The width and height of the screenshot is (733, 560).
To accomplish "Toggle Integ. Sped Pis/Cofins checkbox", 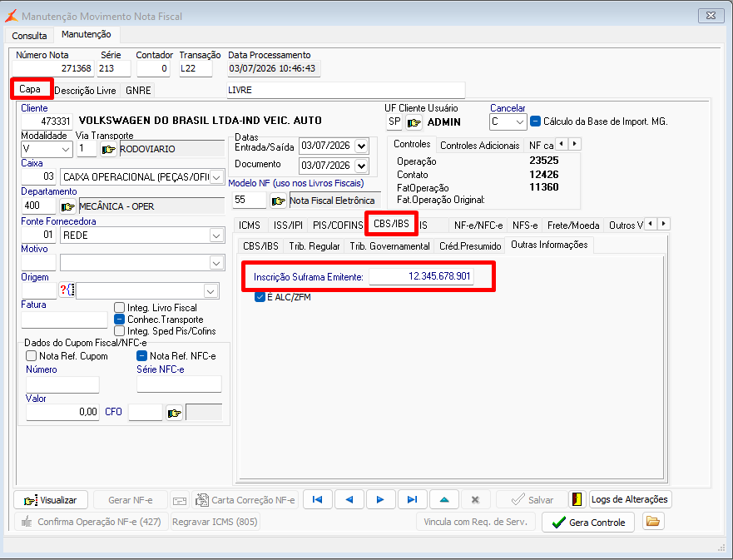I will pos(120,331).
